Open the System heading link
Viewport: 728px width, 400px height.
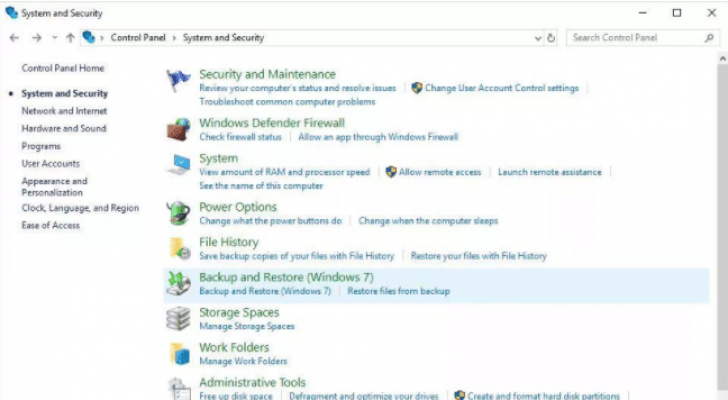[x=219, y=158]
